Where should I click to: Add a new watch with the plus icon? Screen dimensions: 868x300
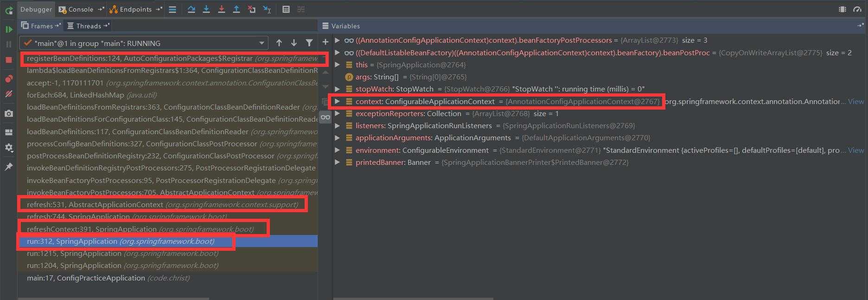coord(325,42)
